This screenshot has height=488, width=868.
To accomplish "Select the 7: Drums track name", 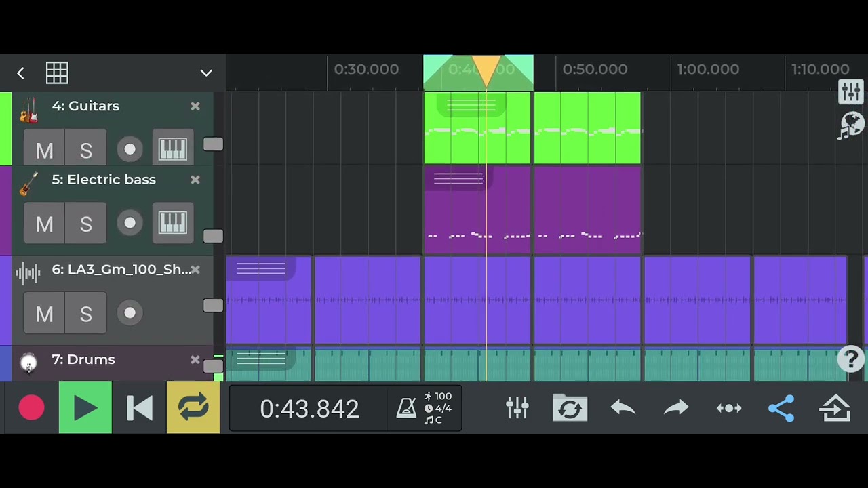I will [x=83, y=360].
